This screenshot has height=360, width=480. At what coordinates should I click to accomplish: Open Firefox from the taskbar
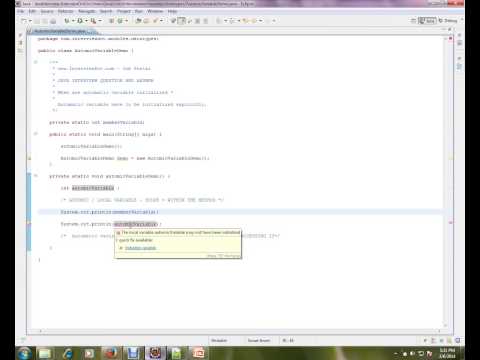click(111, 353)
